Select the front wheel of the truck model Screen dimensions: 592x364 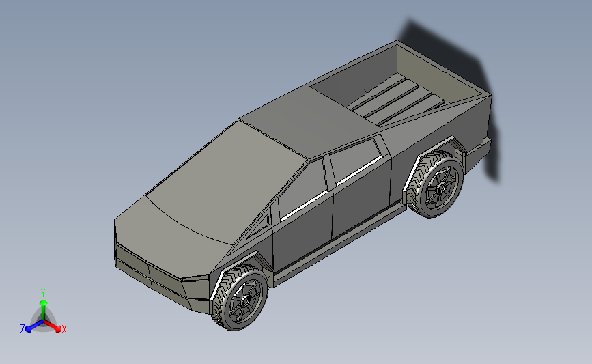click(240, 297)
